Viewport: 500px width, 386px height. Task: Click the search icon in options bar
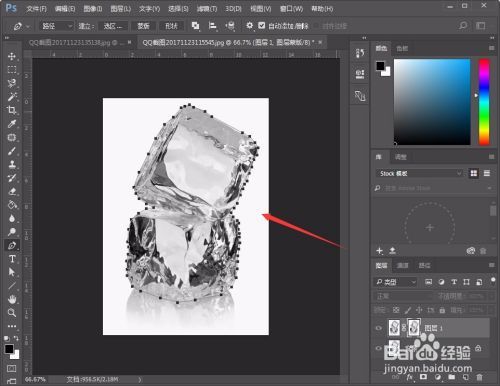pos(463,26)
